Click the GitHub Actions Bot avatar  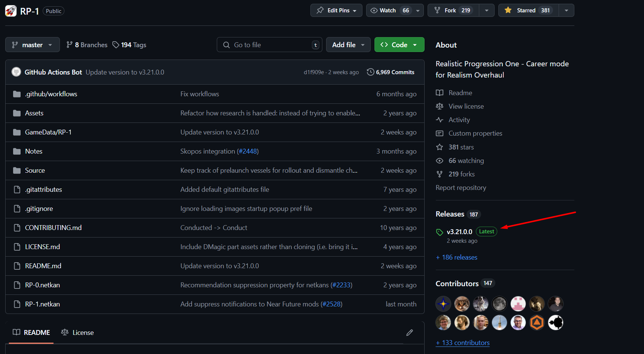[16, 72]
